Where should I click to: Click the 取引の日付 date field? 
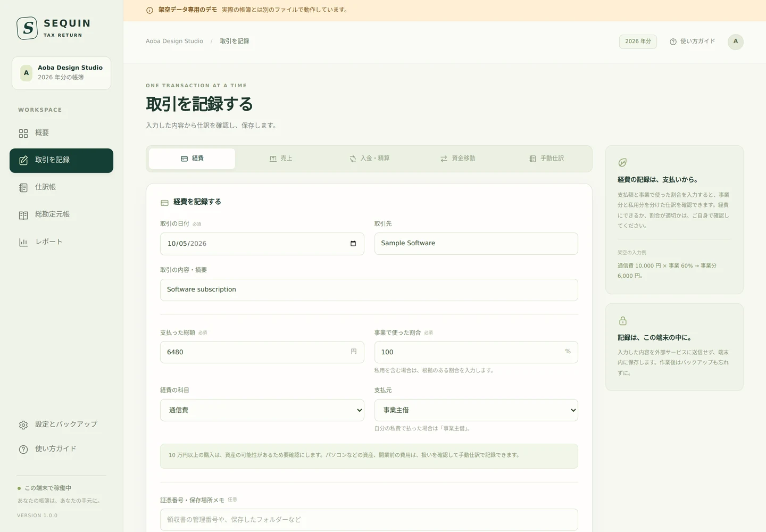[x=262, y=244]
